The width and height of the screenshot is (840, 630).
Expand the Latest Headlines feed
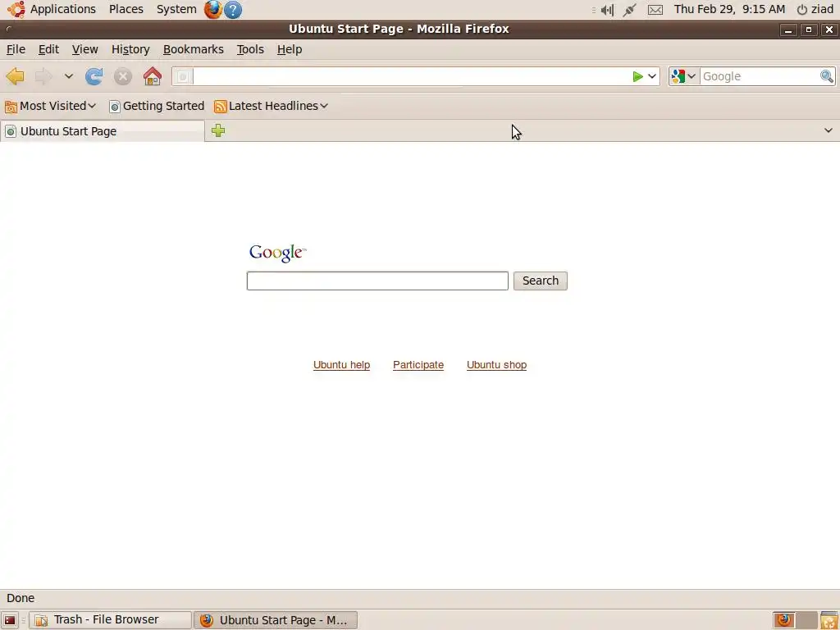tap(271, 106)
